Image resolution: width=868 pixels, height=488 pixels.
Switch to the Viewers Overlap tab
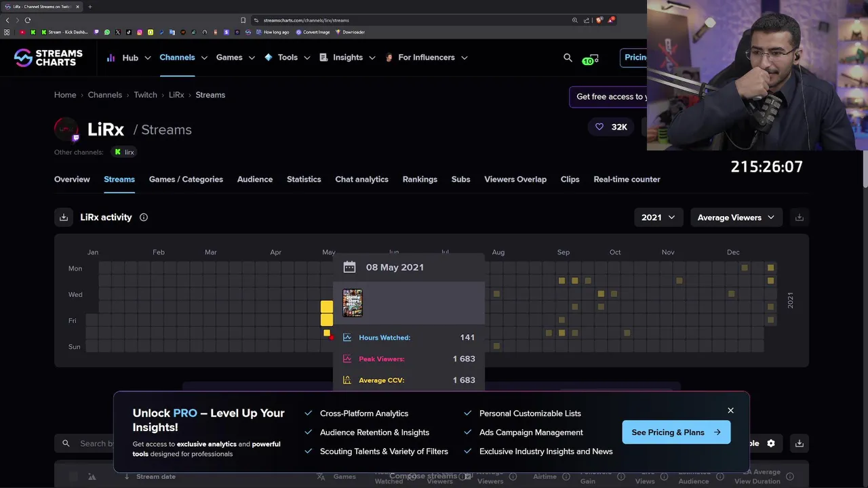pyautogui.click(x=515, y=180)
